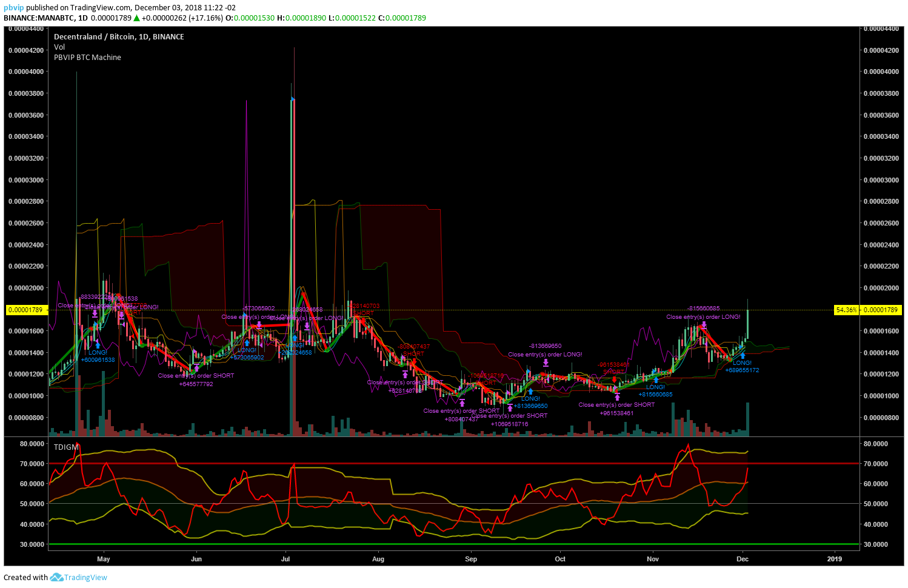Select the Nov label on the time axis
Viewport: 908px width, 588px height.
pos(653,559)
